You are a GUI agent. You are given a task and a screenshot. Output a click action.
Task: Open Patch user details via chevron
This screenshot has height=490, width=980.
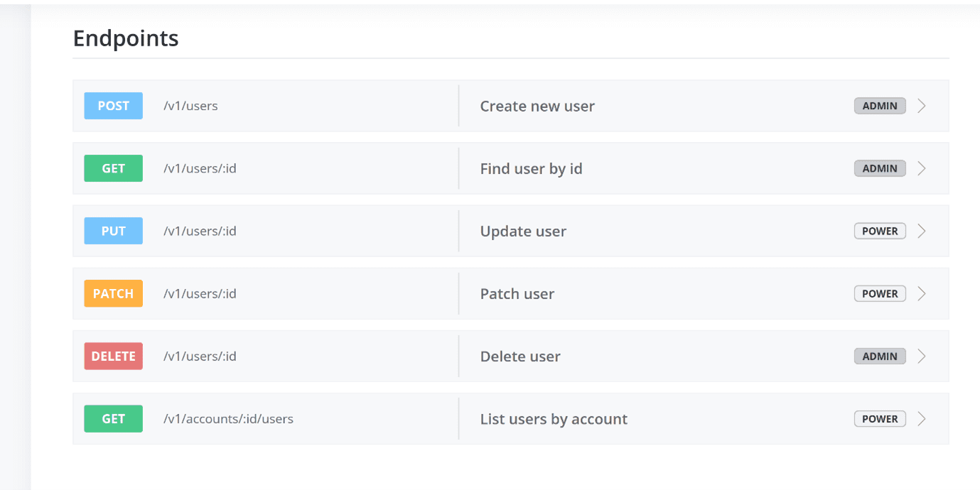coord(922,293)
